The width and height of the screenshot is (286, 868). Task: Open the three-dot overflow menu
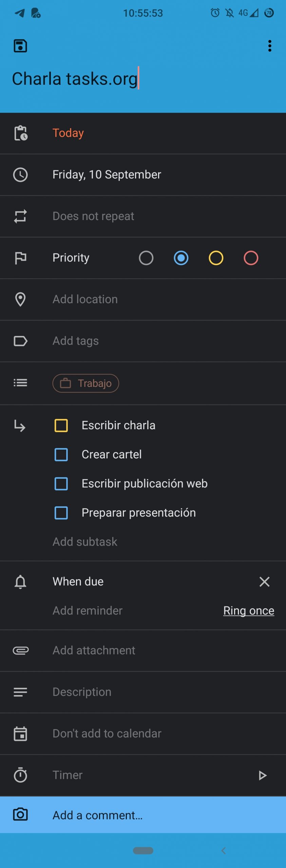270,46
